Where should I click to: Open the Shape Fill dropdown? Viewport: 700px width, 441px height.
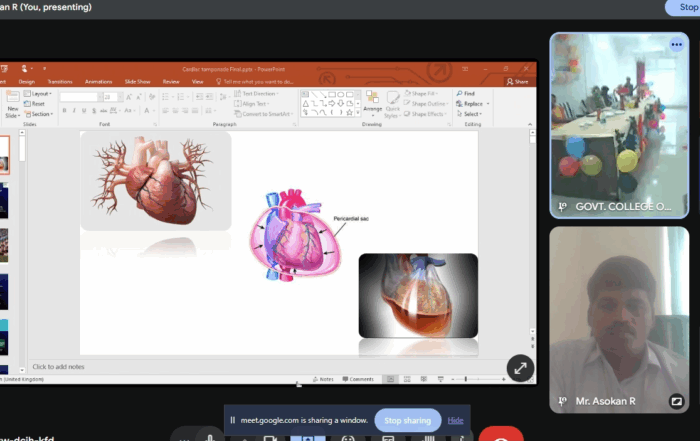coord(425,93)
